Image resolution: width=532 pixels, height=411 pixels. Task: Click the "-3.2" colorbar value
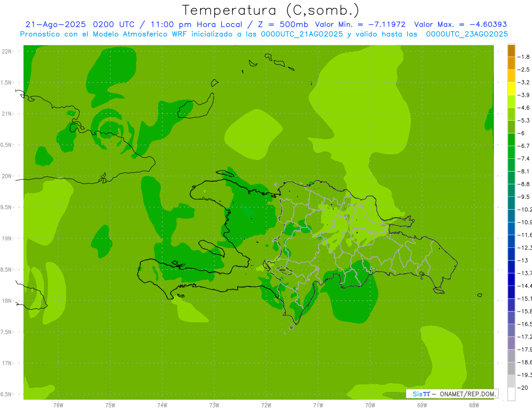point(524,82)
